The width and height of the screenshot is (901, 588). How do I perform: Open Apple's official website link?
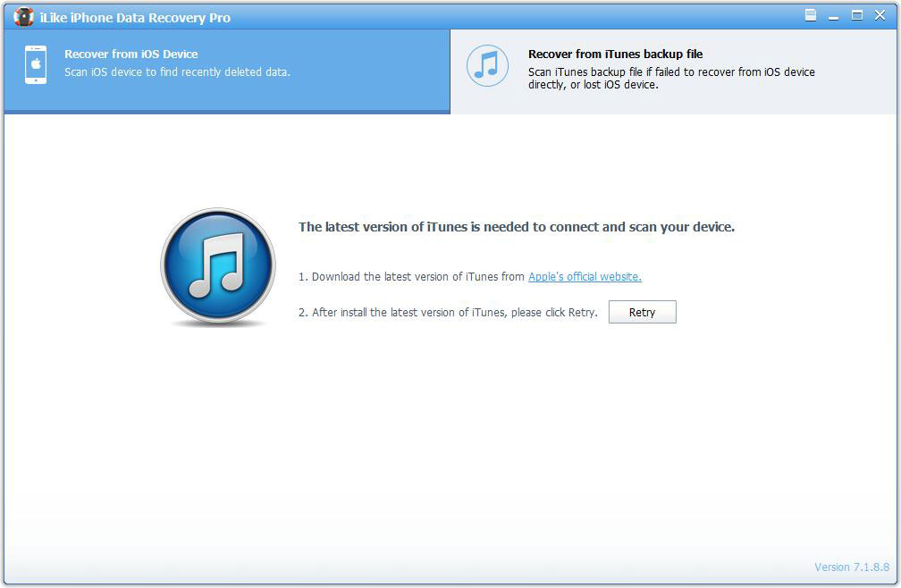584,277
